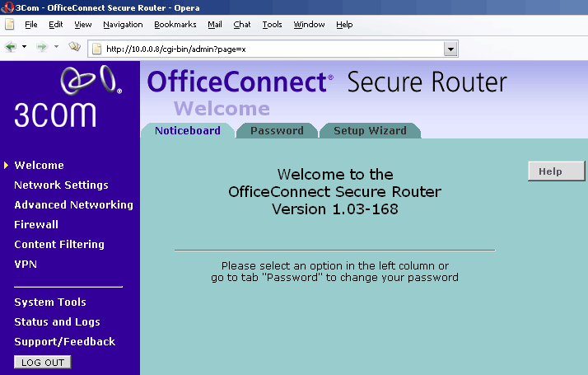Image resolution: width=588 pixels, height=375 pixels.
Task: Click inside the URL address field
Action: point(272,49)
